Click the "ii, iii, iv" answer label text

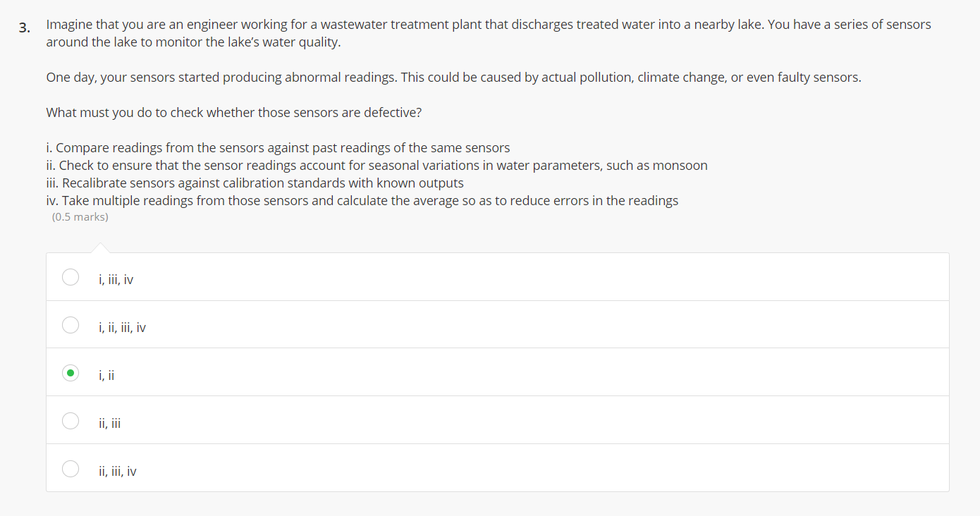click(118, 472)
